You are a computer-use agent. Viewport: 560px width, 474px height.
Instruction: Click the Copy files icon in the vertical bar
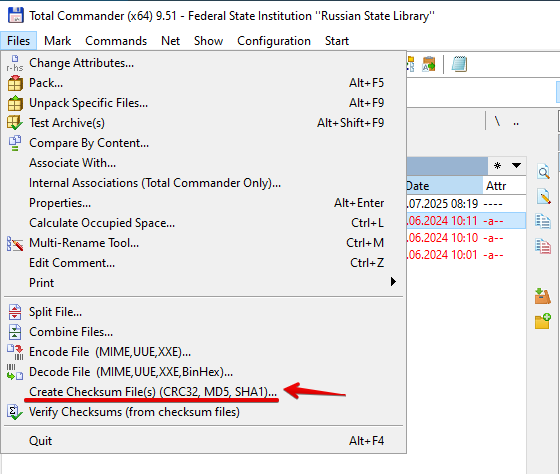click(543, 221)
